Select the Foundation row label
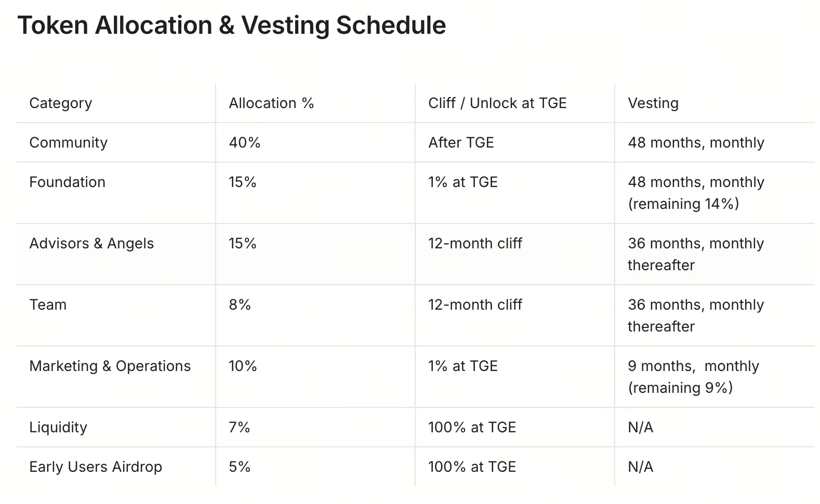This screenshot has height=504, width=820. coord(68,182)
